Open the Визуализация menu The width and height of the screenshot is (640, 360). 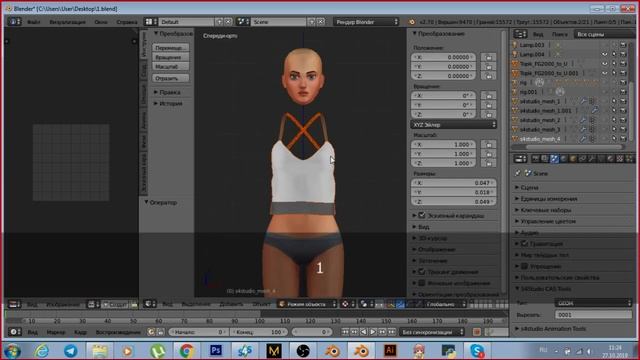pyautogui.click(x=67, y=22)
